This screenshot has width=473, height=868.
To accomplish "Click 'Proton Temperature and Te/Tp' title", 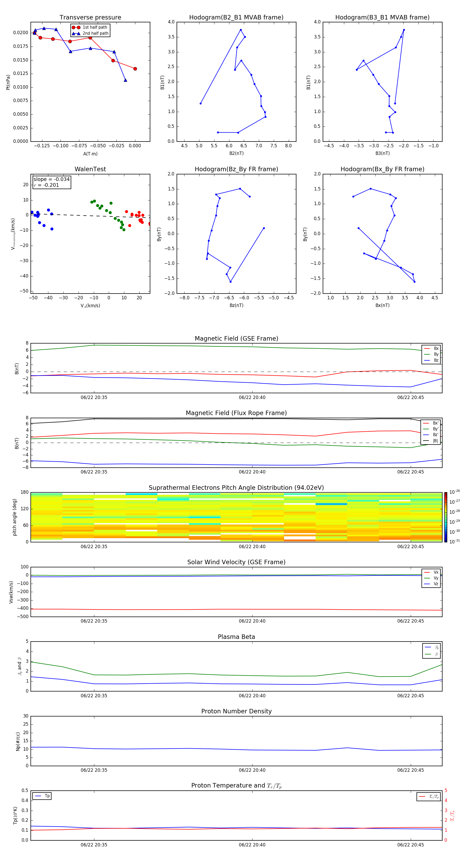I will click(x=236, y=786).
